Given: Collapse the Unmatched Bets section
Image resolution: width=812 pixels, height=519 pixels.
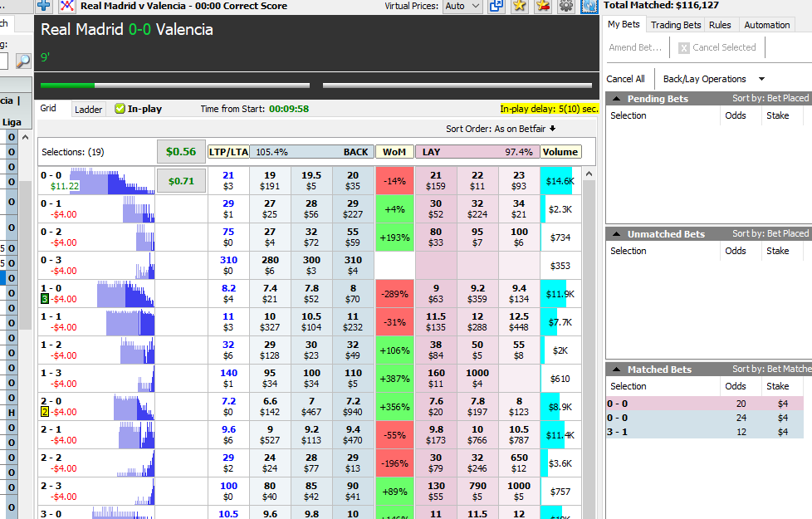Looking at the screenshot, I should pyautogui.click(x=616, y=234).
